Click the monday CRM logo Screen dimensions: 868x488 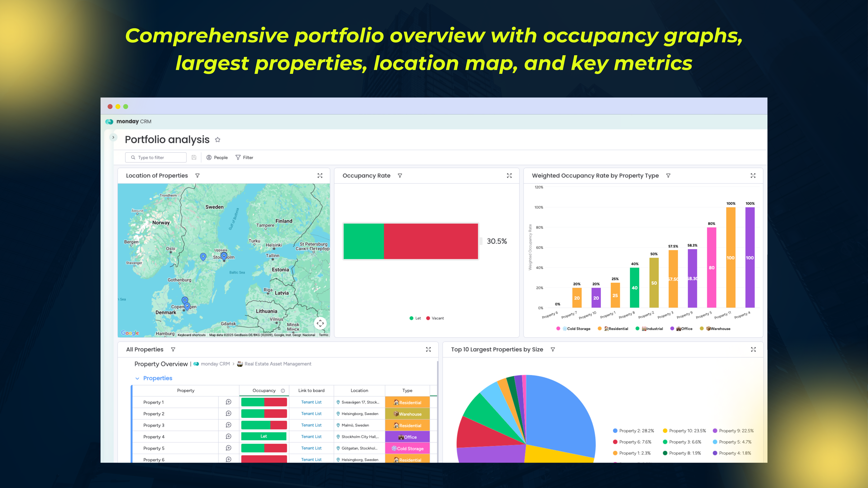[128, 121]
